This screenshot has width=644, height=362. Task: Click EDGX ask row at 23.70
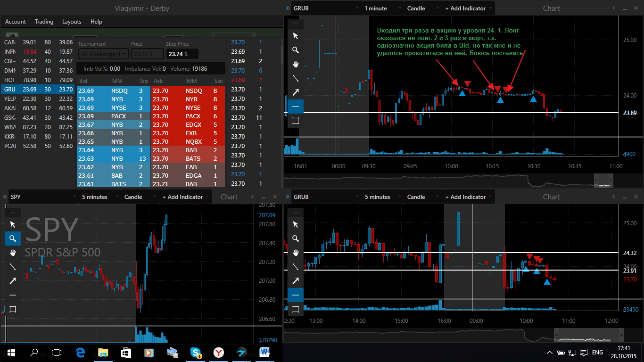pyautogui.click(x=188, y=124)
